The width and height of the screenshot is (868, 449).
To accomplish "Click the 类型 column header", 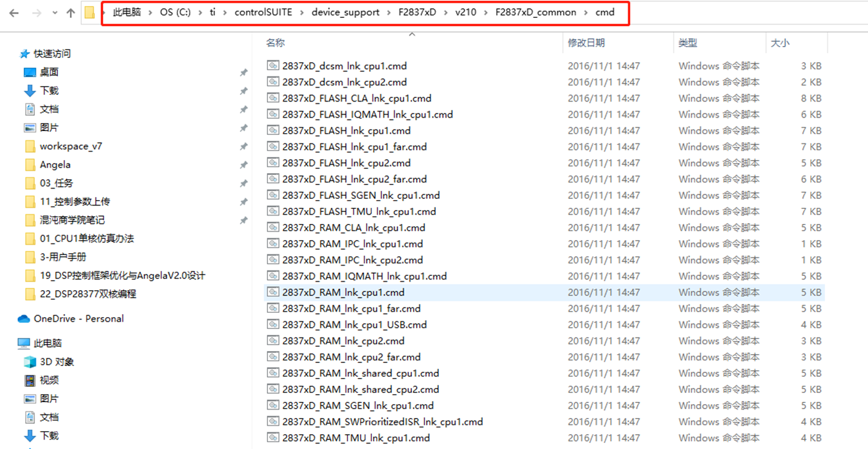I will (x=686, y=42).
